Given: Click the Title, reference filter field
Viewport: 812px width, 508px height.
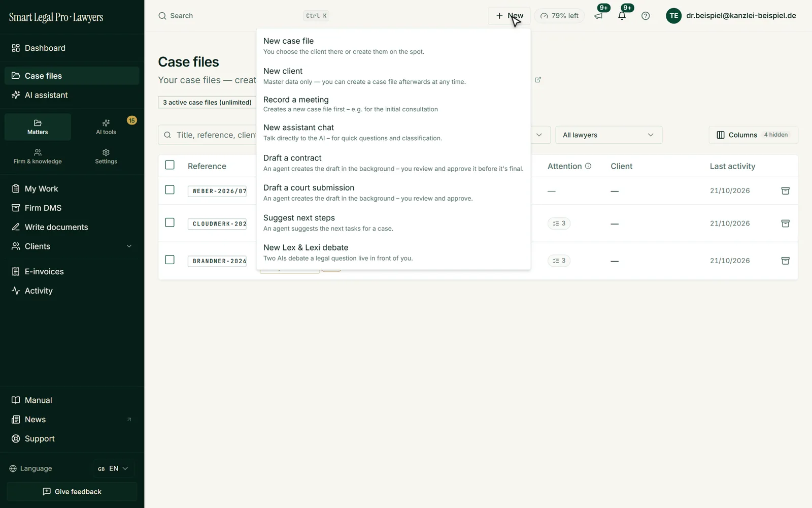Looking at the screenshot, I should click(x=208, y=135).
